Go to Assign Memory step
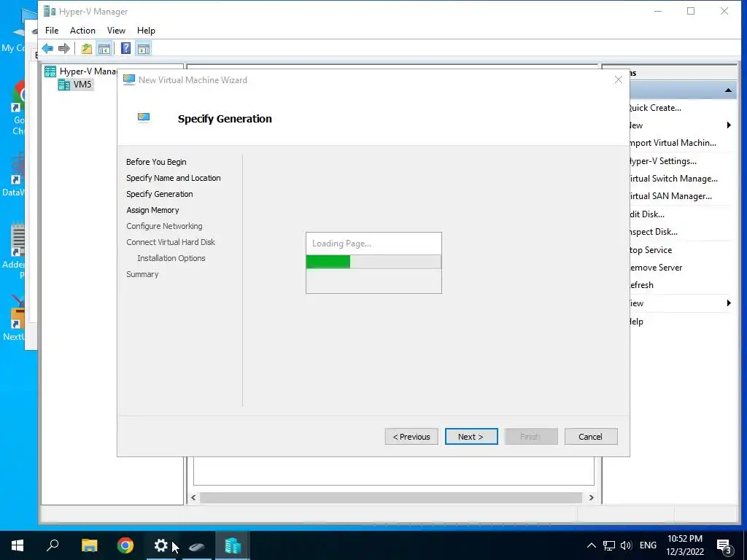This screenshot has width=747, height=560. [x=152, y=210]
